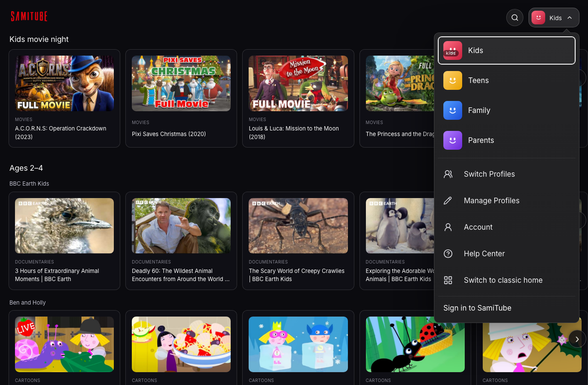588x385 pixels.
Task: Open Louis & Luca: Mission to the Moon title
Action: click(294, 133)
